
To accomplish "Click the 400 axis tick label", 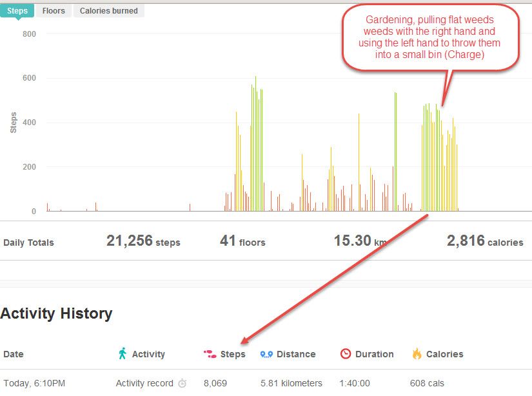I will click(x=29, y=123).
